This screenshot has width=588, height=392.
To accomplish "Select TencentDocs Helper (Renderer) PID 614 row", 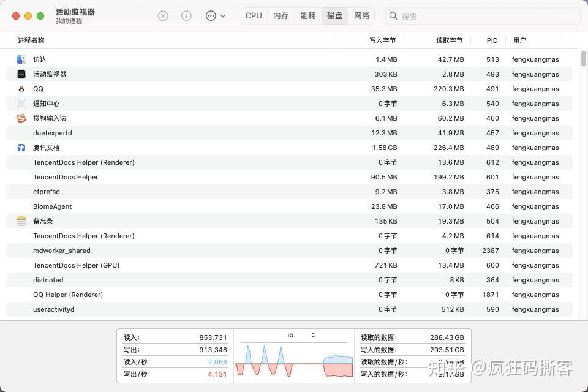I will (289, 236).
